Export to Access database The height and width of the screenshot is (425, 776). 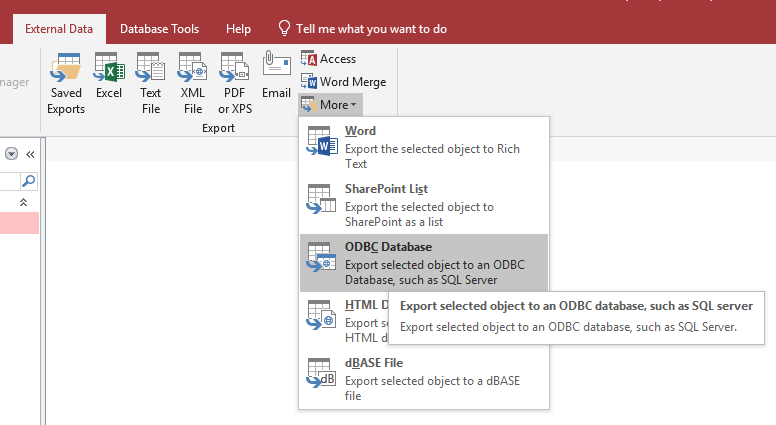point(329,59)
